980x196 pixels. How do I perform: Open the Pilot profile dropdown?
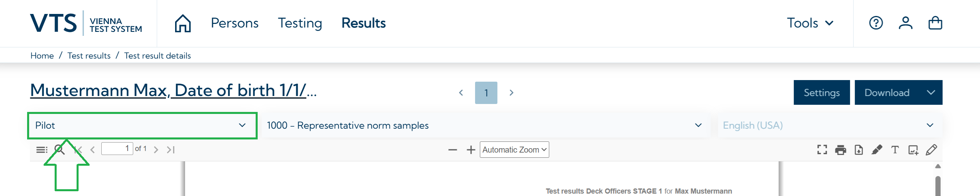coord(142,125)
